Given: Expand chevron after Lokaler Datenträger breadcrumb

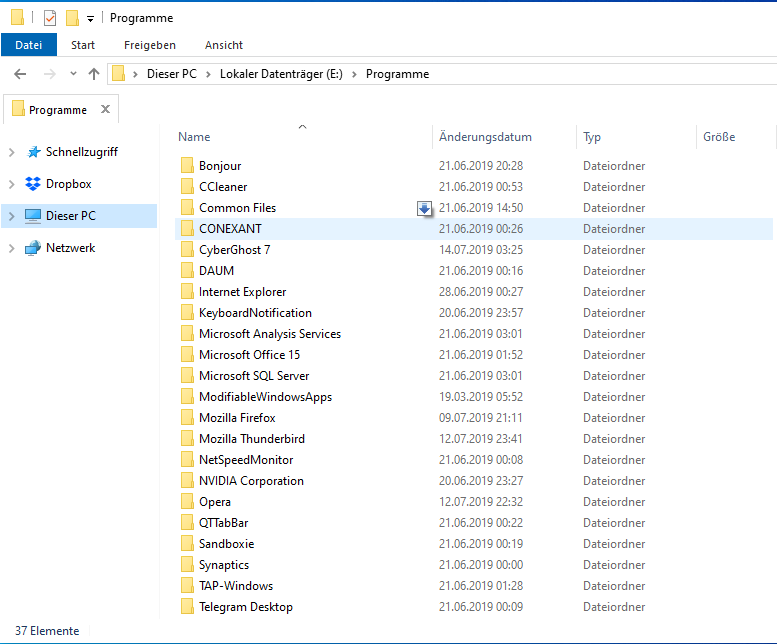Looking at the screenshot, I should point(354,74).
